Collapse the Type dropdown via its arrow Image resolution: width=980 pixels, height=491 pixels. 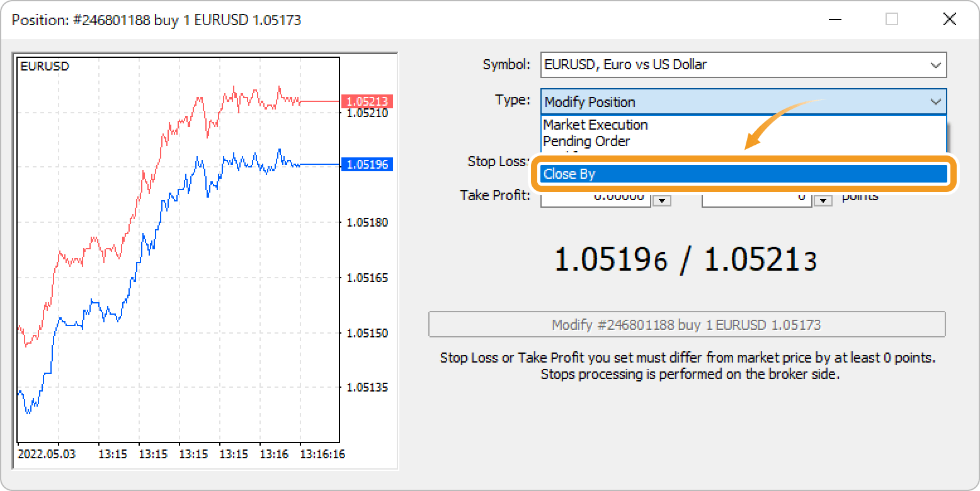tap(935, 102)
